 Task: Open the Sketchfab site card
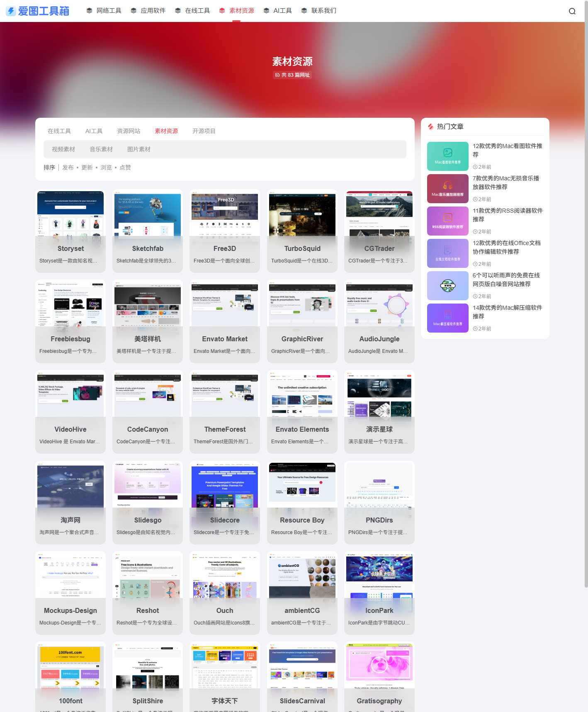click(148, 231)
